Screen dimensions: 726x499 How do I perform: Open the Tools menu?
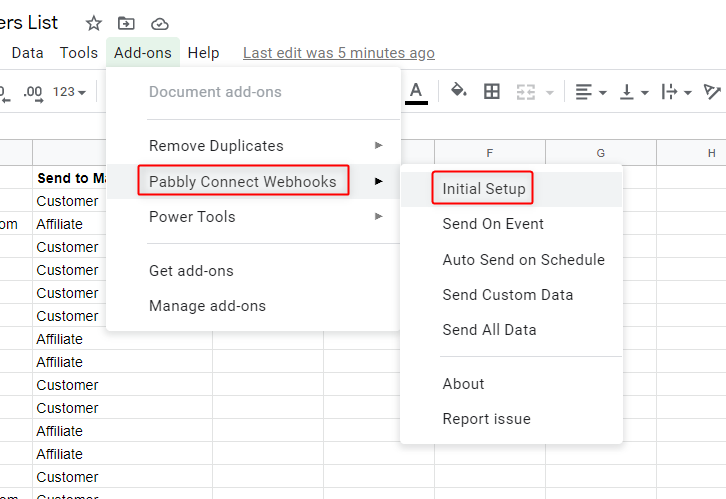point(79,53)
